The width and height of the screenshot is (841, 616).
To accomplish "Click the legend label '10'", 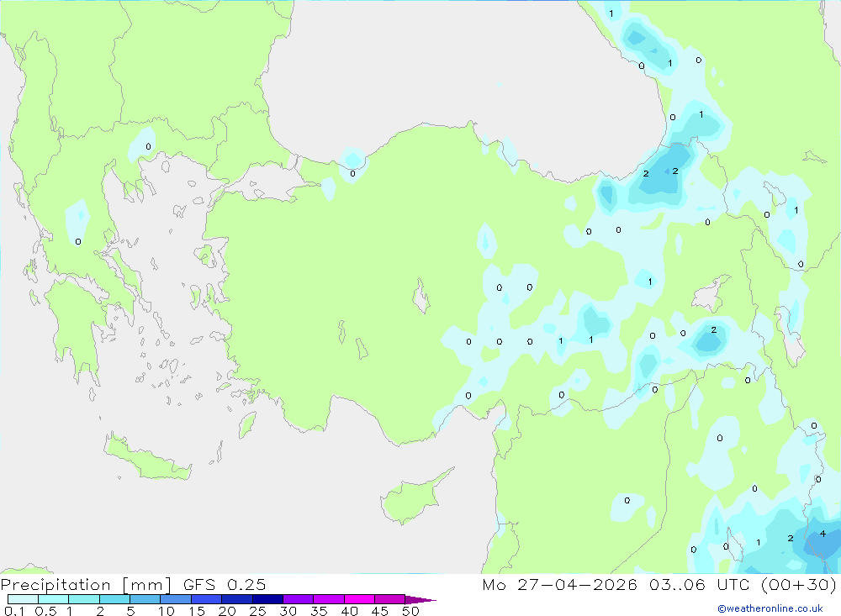I will (167, 611).
